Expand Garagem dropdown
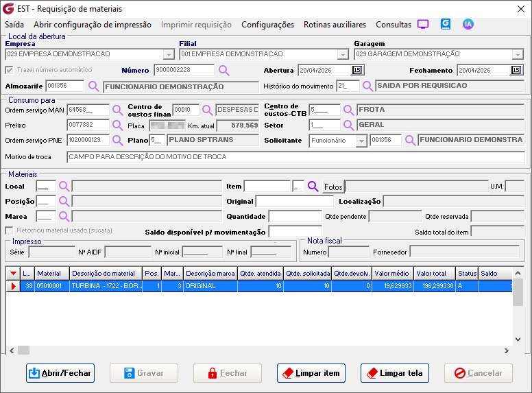Image resolution: width=532 pixels, height=393 pixels. [x=518, y=54]
